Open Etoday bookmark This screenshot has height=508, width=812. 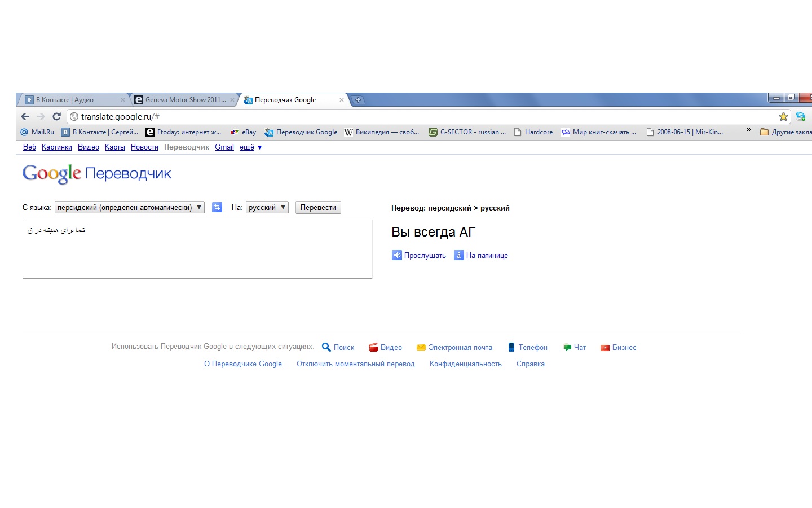click(x=183, y=132)
